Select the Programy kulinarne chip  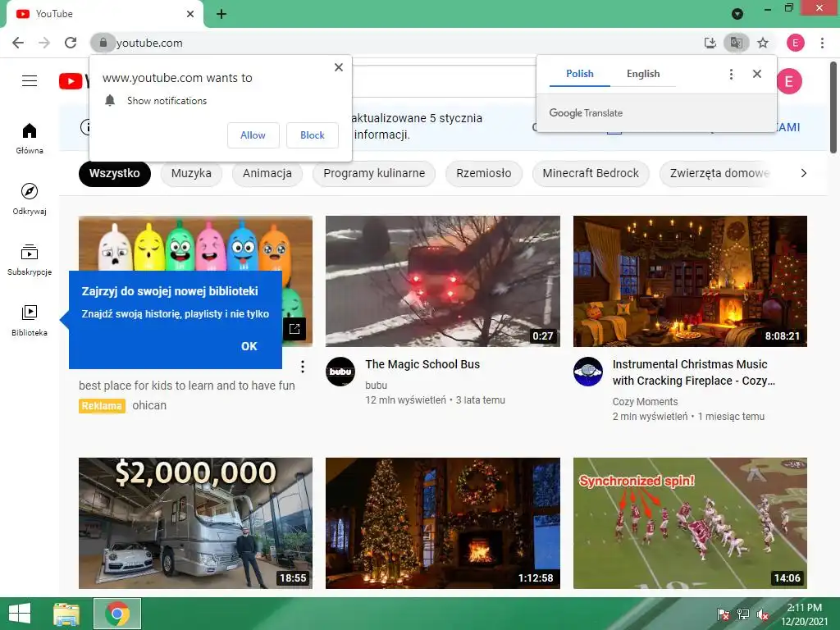[374, 174]
